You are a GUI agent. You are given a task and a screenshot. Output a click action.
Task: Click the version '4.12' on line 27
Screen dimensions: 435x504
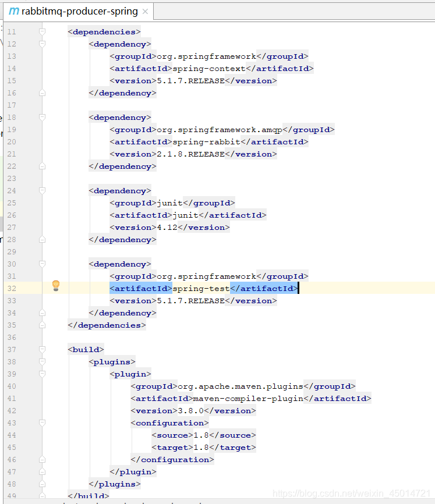pos(167,227)
